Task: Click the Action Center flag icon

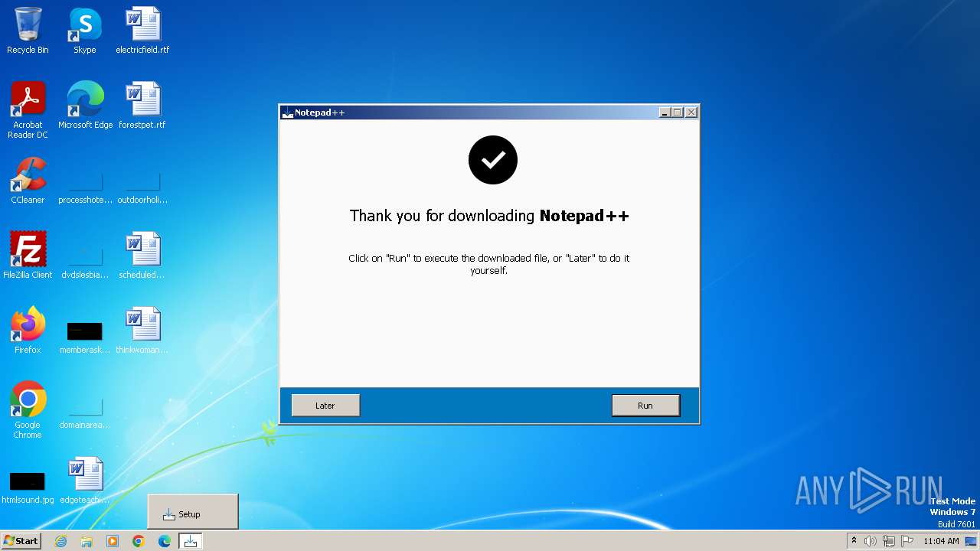Action: click(x=907, y=541)
